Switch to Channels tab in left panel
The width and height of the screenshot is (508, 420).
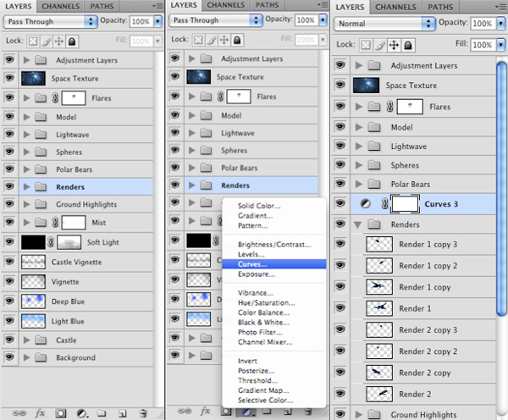[61, 6]
